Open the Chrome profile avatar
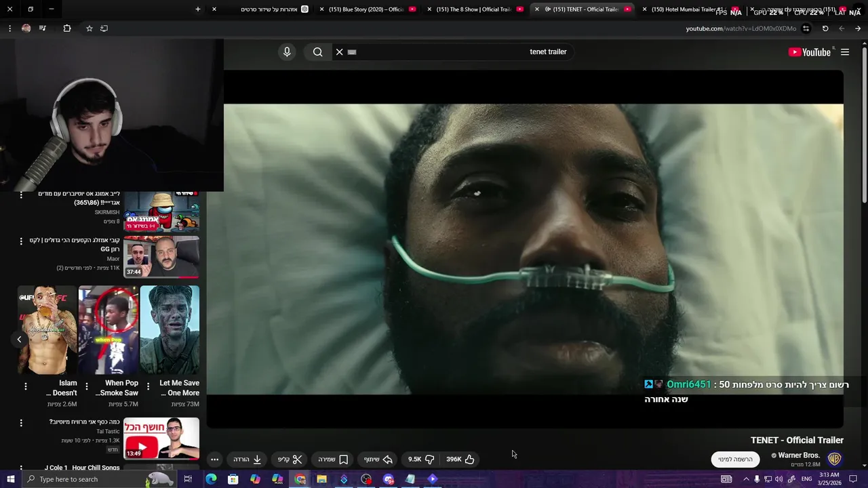This screenshot has width=868, height=488. [26, 28]
